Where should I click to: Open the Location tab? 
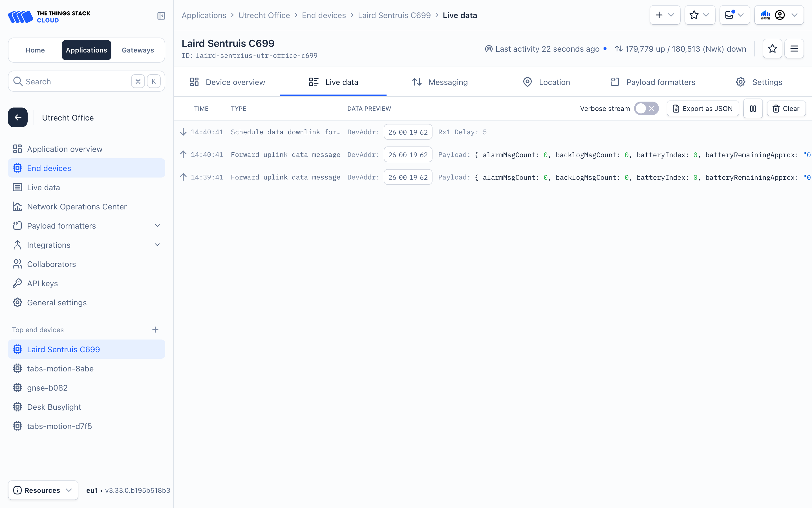546,82
